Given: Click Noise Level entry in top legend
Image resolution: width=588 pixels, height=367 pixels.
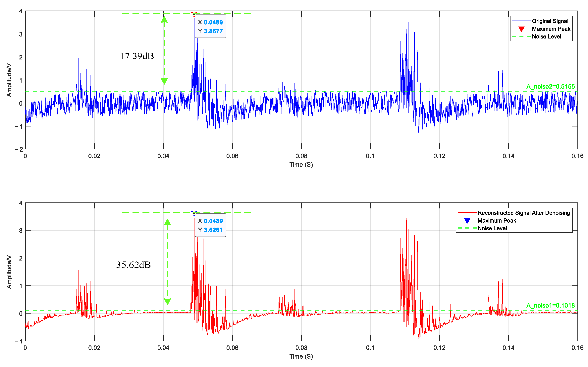Looking at the screenshot, I should pos(546,37).
